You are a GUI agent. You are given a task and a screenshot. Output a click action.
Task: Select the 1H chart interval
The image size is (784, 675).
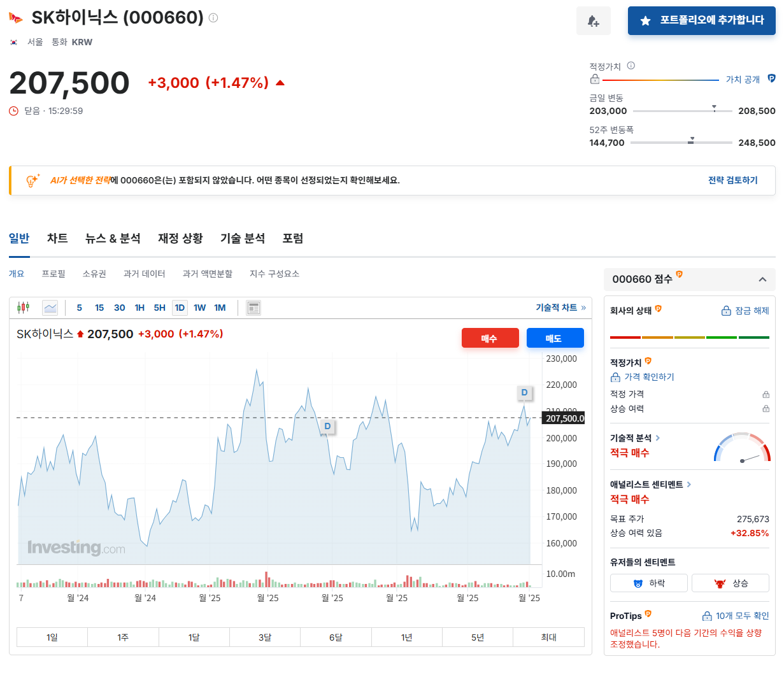139,308
